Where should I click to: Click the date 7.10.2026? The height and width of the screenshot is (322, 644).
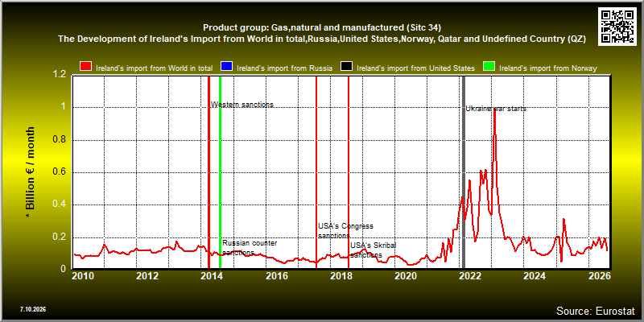(x=33, y=309)
